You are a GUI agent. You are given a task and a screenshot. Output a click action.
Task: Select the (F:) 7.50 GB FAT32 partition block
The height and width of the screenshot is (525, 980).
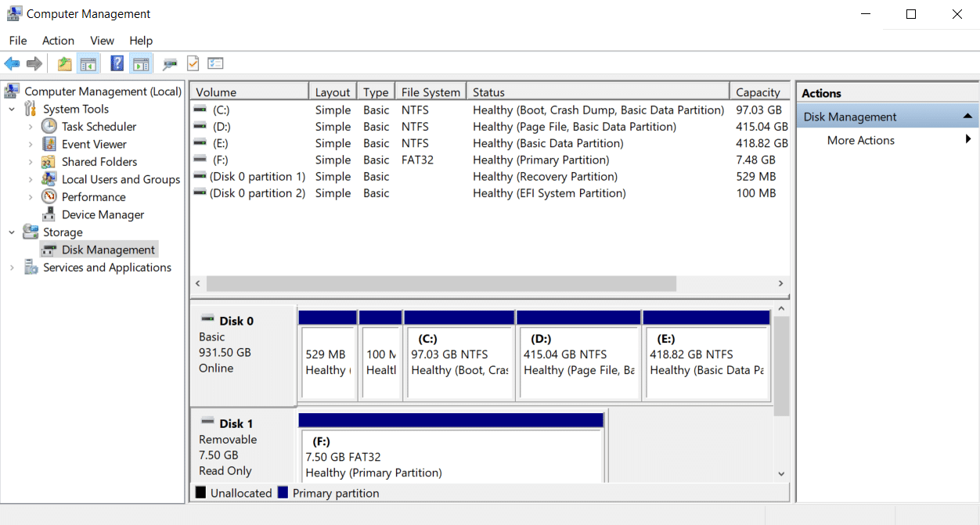[451, 448]
